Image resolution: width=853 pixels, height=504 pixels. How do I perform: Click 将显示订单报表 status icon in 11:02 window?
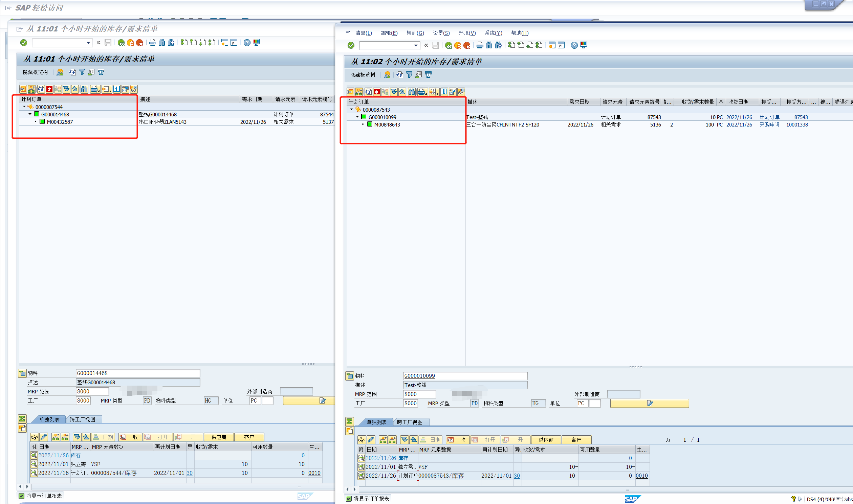[x=349, y=499]
